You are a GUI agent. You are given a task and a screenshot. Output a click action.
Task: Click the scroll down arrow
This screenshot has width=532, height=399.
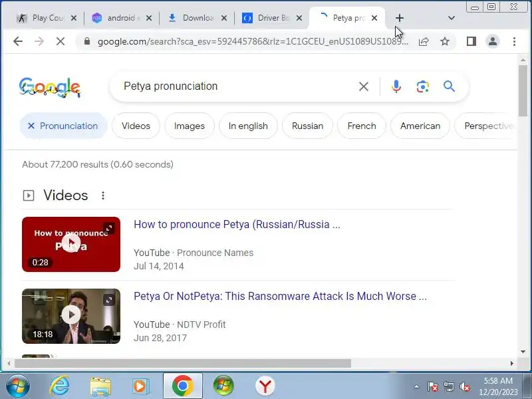tap(523, 352)
